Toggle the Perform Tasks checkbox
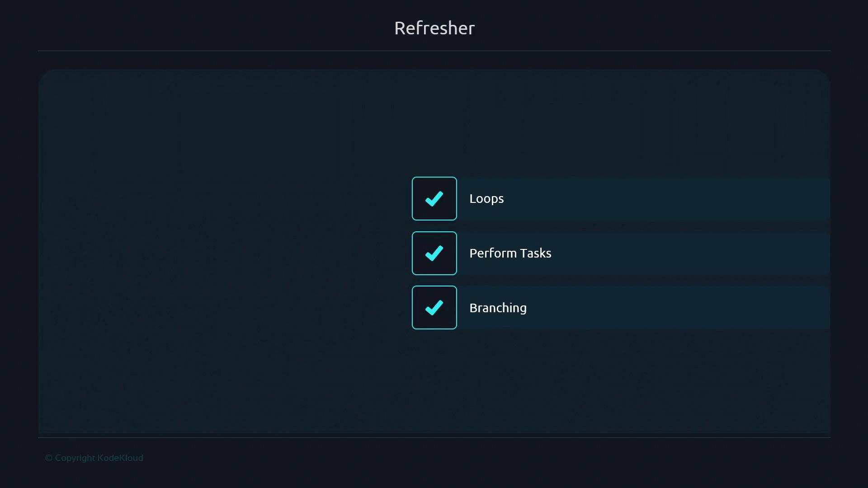 click(434, 253)
